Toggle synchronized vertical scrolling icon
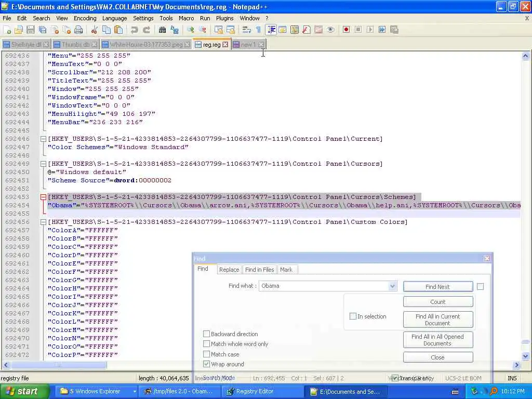The width and height of the screenshot is (532, 399). [219, 30]
